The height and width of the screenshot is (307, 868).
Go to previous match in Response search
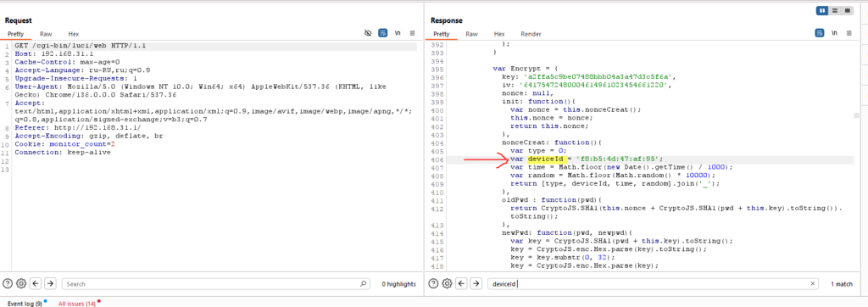(x=462, y=284)
